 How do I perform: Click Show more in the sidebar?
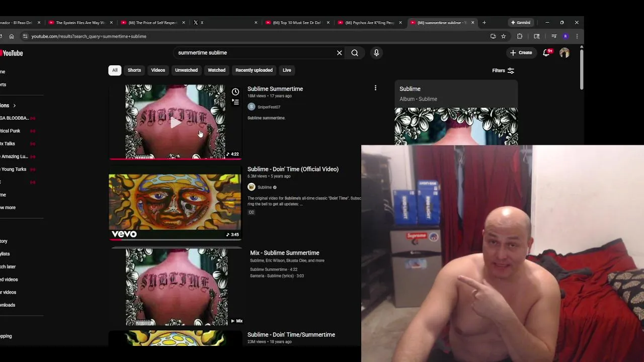(x=8, y=208)
